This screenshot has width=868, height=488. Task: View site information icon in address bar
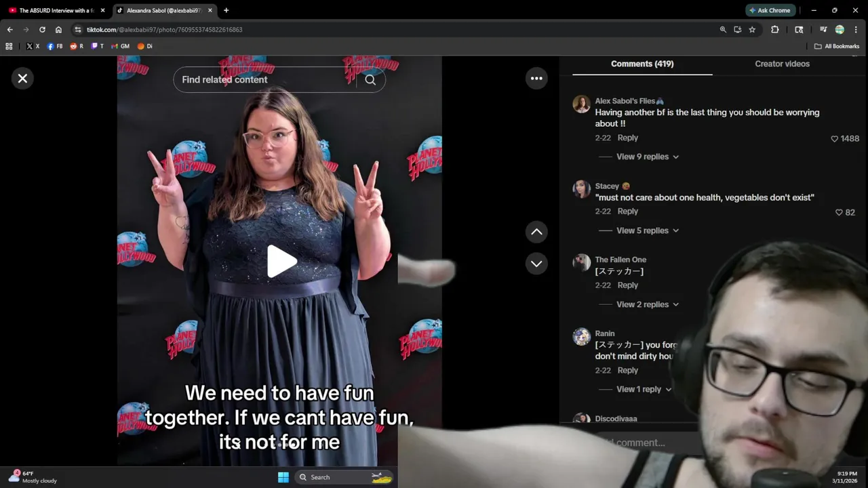click(x=78, y=30)
